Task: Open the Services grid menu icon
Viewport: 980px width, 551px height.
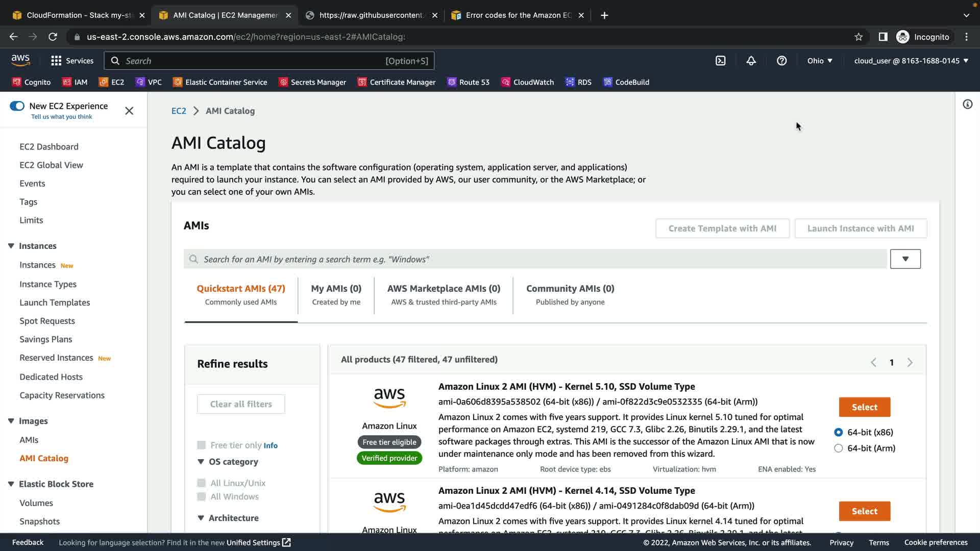Action: 56,61
